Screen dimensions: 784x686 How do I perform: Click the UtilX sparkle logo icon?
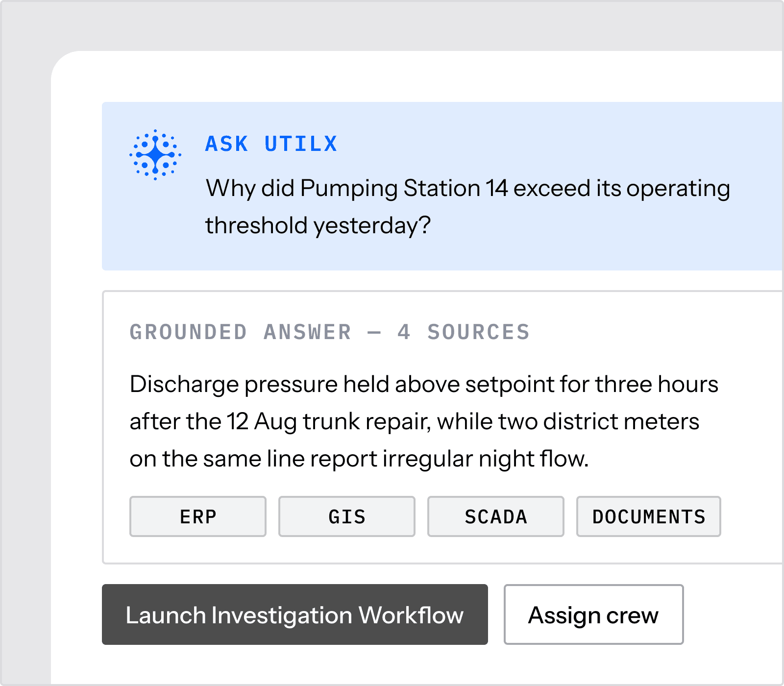pos(155,155)
